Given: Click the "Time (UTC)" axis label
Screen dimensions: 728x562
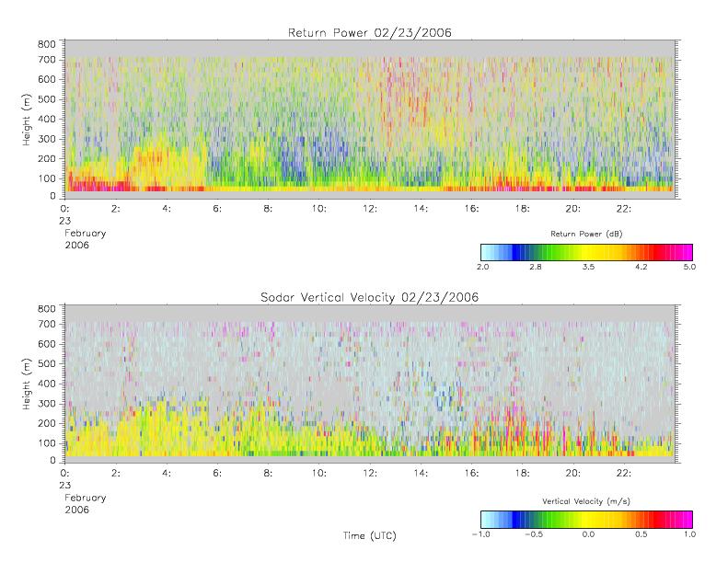Looking at the screenshot, I should click(x=370, y=535).
